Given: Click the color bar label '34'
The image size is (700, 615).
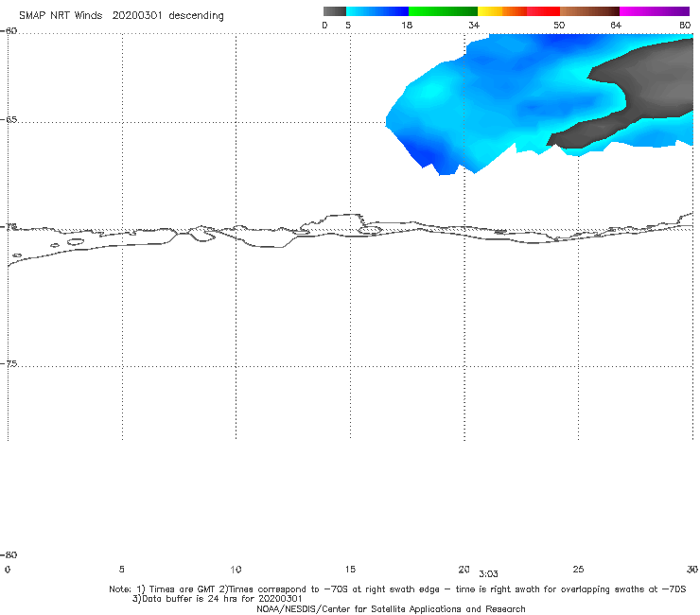Looking at the screenshot, I should click(474, 25).
